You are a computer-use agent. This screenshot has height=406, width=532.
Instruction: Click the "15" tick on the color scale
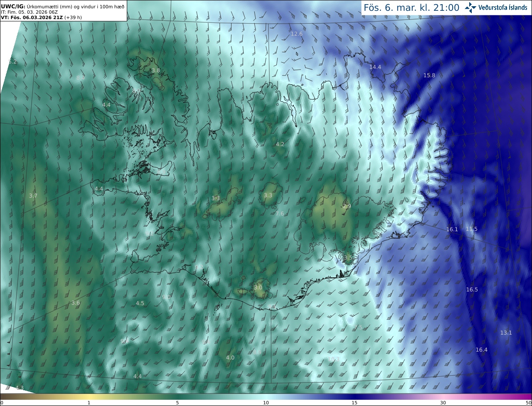(x=355, y=403)
